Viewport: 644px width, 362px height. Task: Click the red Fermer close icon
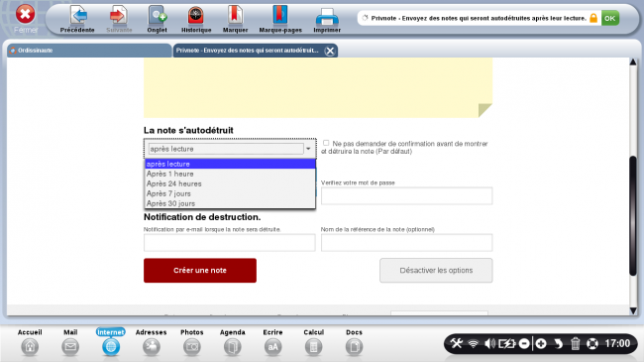click(25, 15)
